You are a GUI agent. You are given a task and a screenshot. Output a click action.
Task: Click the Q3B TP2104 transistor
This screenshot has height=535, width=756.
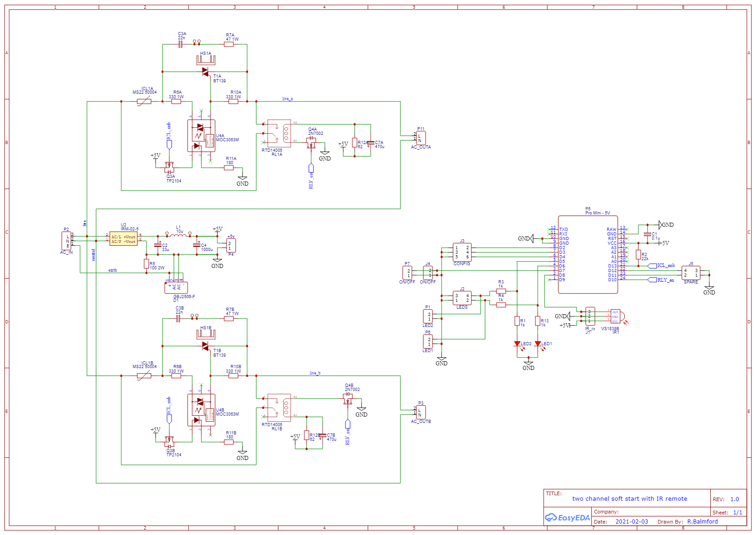click(169, 442)
